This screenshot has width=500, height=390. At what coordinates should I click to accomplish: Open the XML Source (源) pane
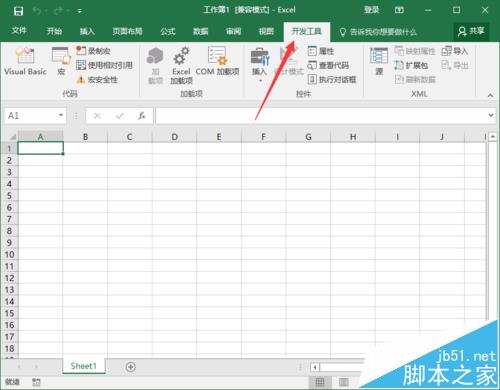tap(379, 61)
